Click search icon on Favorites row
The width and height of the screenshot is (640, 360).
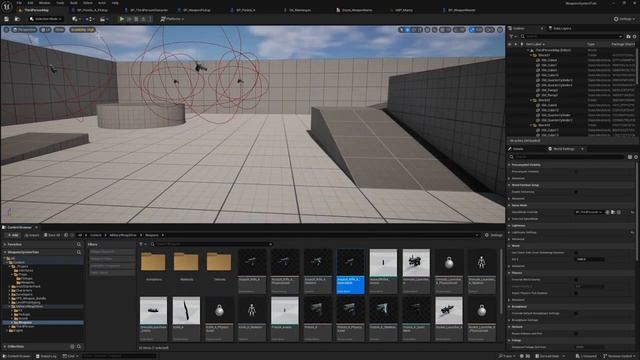(79, 244)
